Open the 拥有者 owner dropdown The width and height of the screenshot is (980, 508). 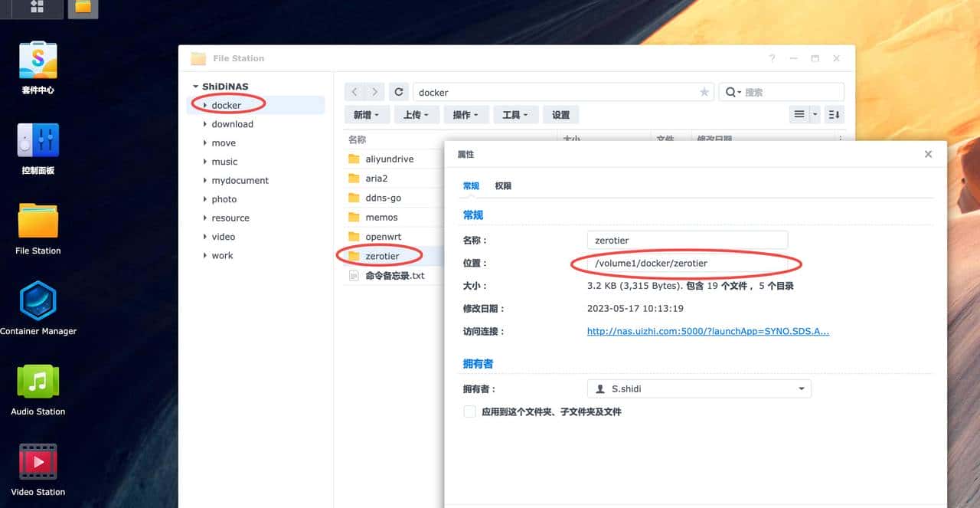(x=801, y=388)
